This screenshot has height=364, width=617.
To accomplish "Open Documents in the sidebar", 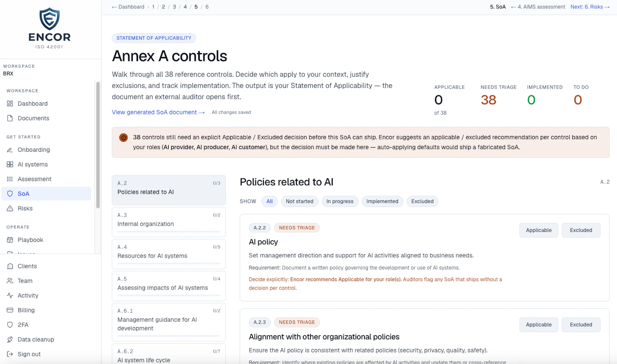I will click(x=46, y=118).
